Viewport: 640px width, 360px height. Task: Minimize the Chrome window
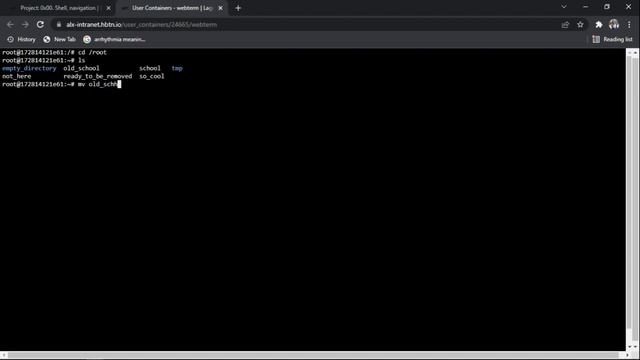pos(585,7)
